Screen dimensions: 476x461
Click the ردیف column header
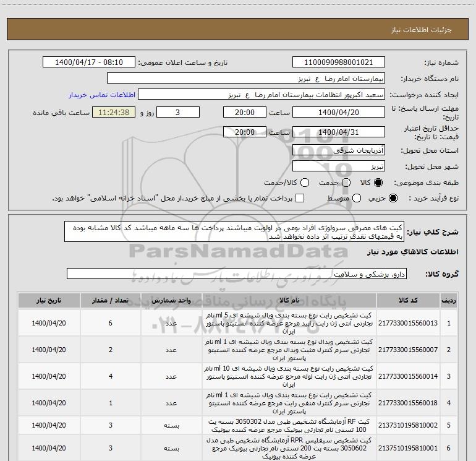tap(449, 300)
